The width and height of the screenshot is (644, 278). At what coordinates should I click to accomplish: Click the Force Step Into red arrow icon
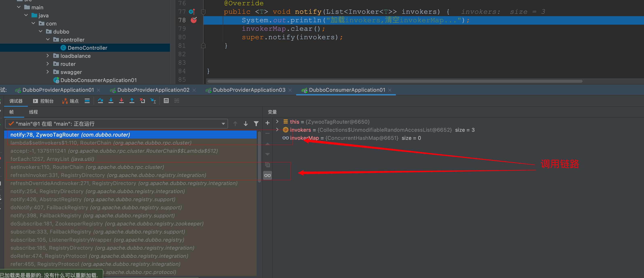tap(121, 101)
